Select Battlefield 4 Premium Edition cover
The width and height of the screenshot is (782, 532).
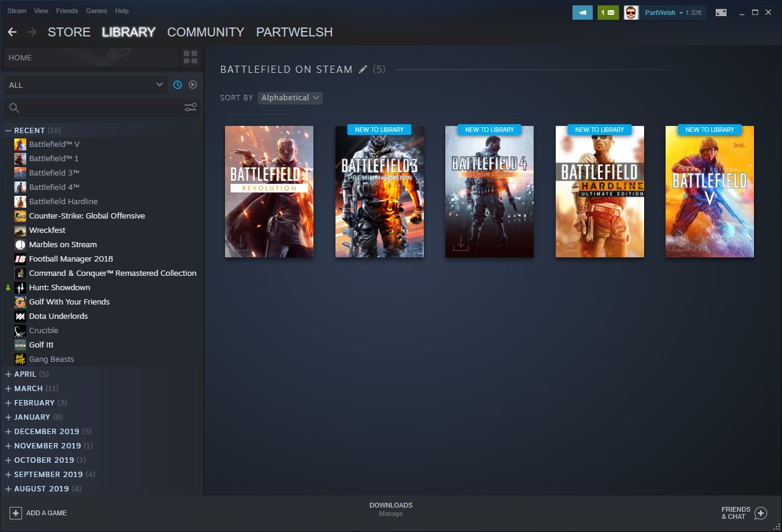coord(489,192)
